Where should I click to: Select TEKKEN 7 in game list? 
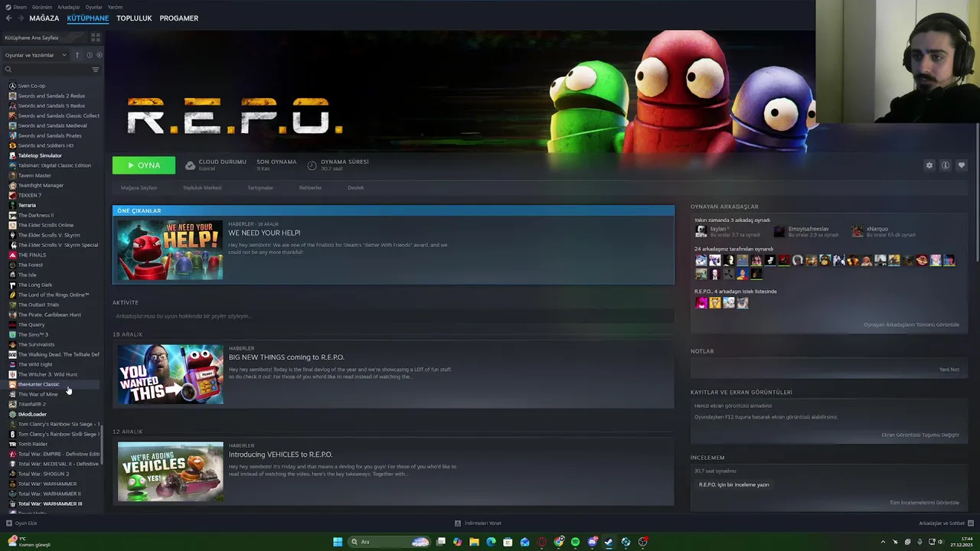(29, 195)
